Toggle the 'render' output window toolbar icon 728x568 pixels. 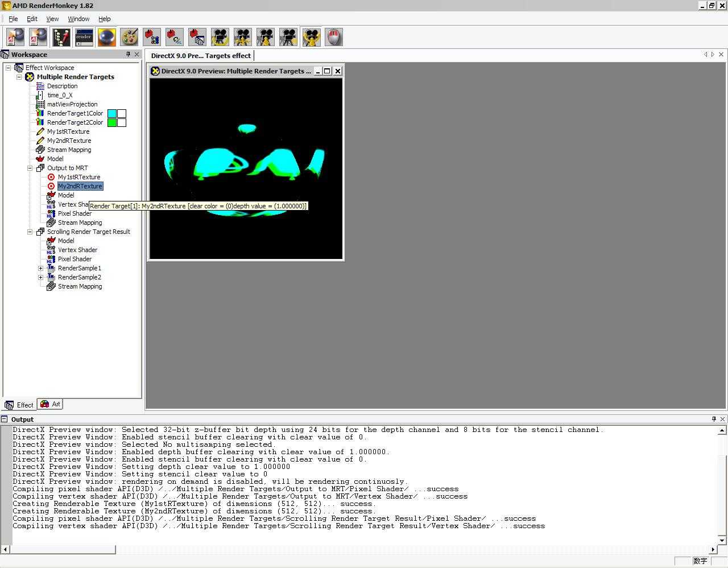[84, 38]
